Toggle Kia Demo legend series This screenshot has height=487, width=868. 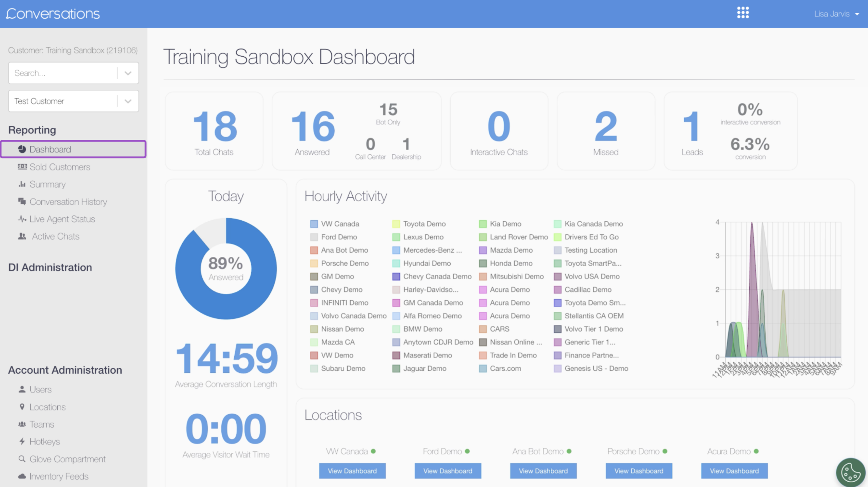click(x=500, y=224)
